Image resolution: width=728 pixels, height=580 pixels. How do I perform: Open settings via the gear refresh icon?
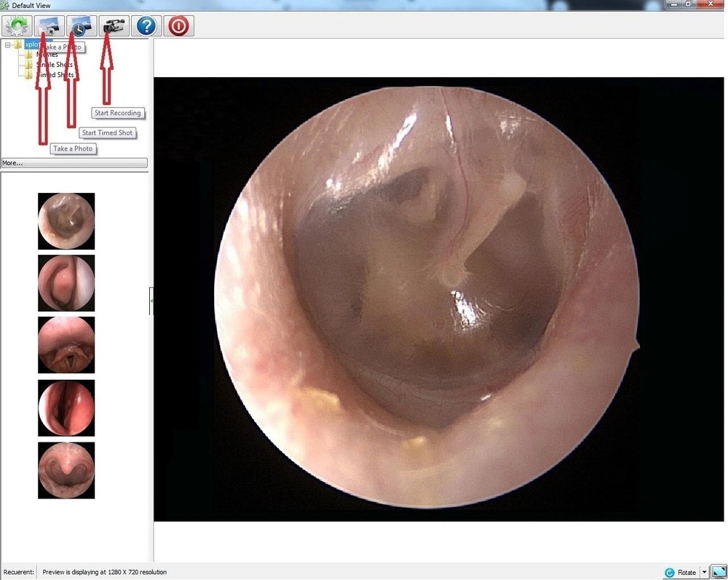16,25
